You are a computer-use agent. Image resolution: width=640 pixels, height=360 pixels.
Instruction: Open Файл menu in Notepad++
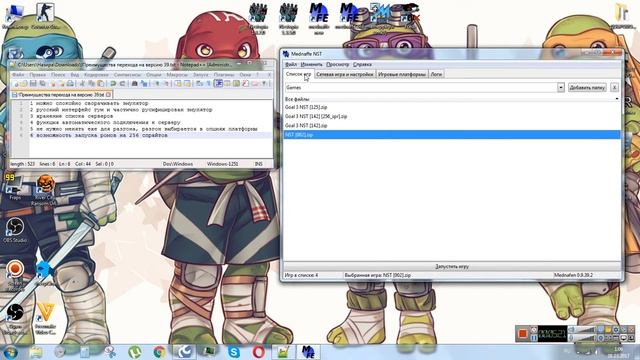[x=18, y=75]
